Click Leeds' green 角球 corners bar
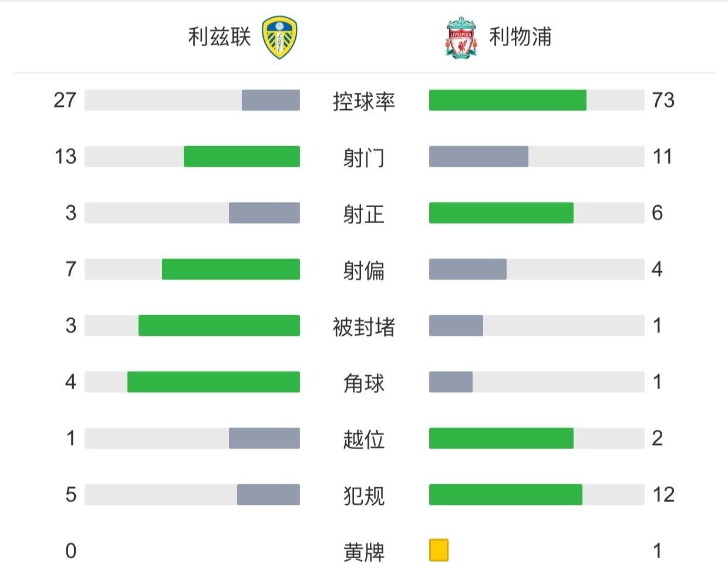This screenshot has height=577, width=728. point(214,382)
